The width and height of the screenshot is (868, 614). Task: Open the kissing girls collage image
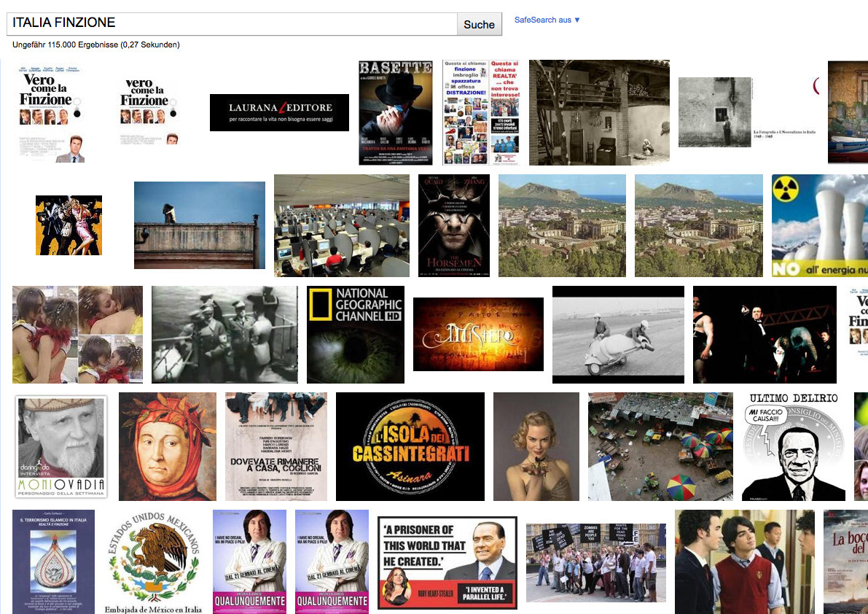(77, 335)
